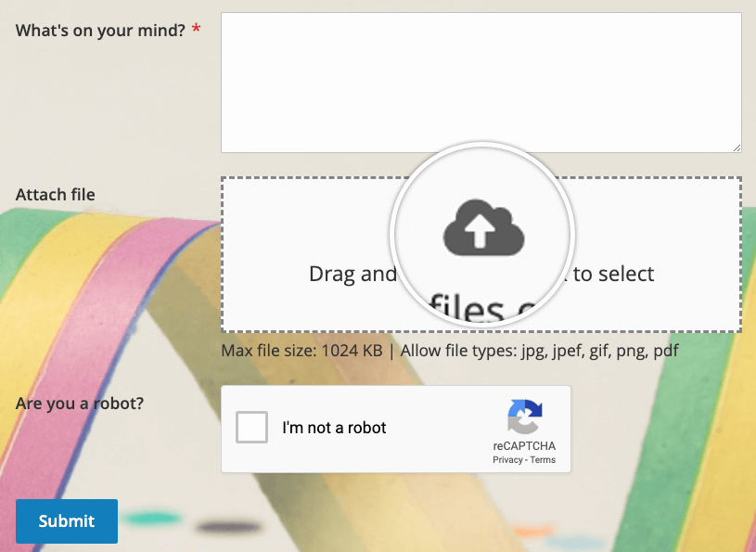This screenshot has width=756, height=552.
Task: Open the reCAPTCHA Privacy link
Action: coord(507,460)
